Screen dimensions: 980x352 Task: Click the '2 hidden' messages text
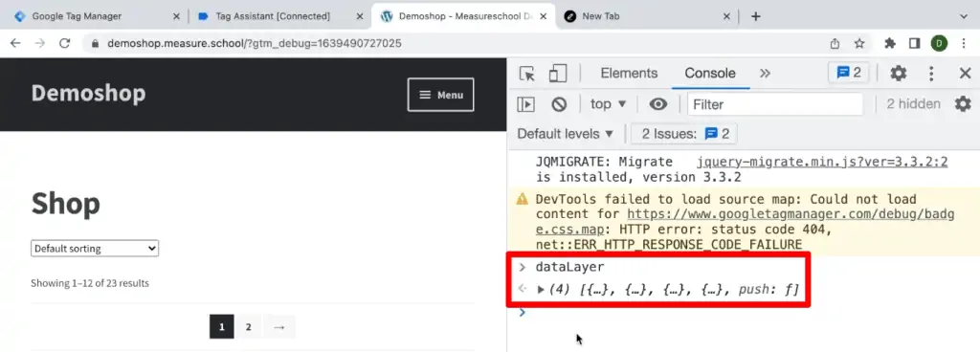tap(913, 104)
